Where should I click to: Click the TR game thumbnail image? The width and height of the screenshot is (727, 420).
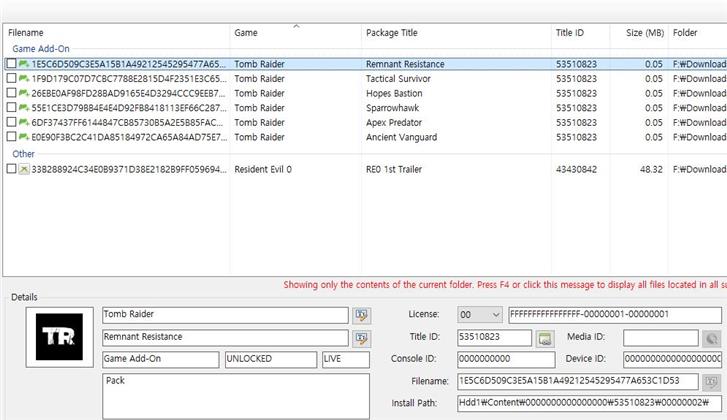(x=59, y=337)
